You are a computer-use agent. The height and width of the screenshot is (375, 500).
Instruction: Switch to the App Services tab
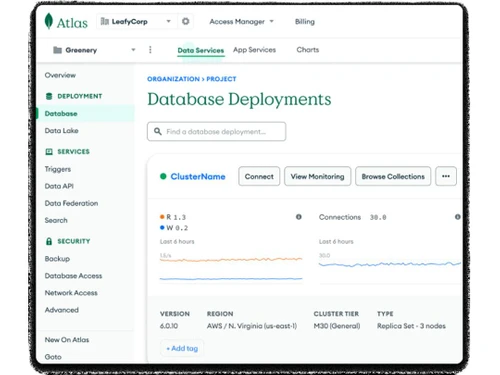[254, 50]
